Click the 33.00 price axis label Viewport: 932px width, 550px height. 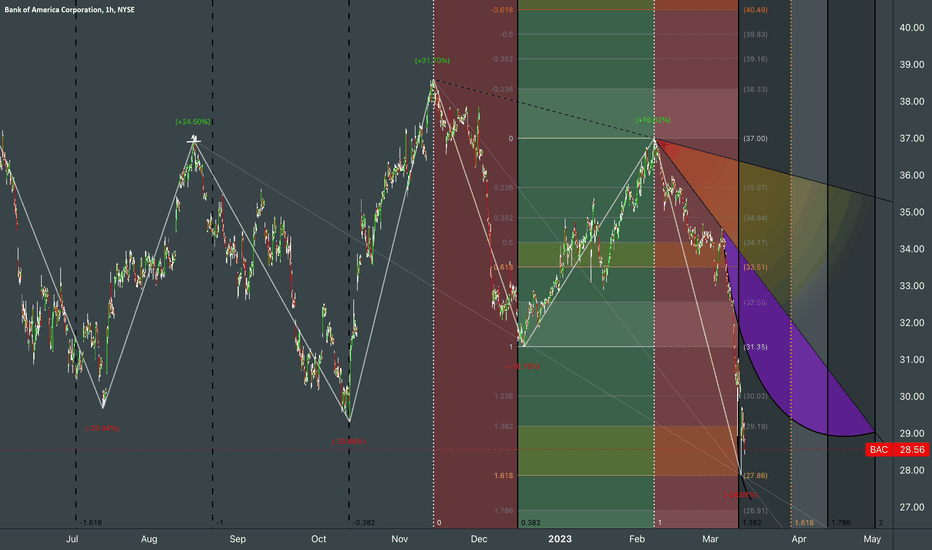click(911, 286)
